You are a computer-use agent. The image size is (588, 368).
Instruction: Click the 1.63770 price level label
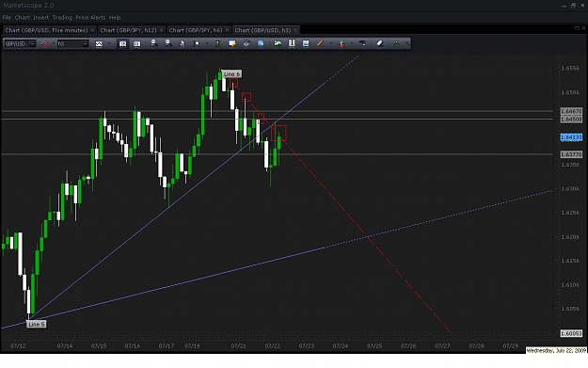(x=571, y=154)
